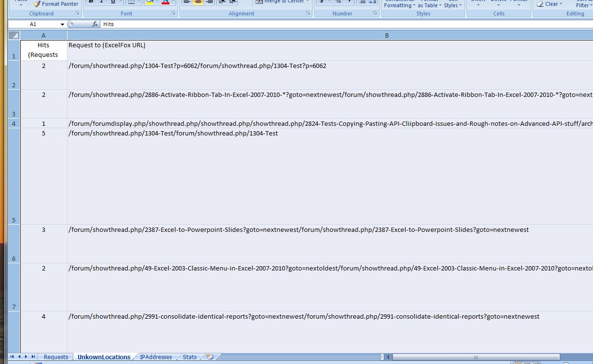This screenshot has height=364, width=593.
Task: Apply yellow fill color to cell
Action: (150, 2)
